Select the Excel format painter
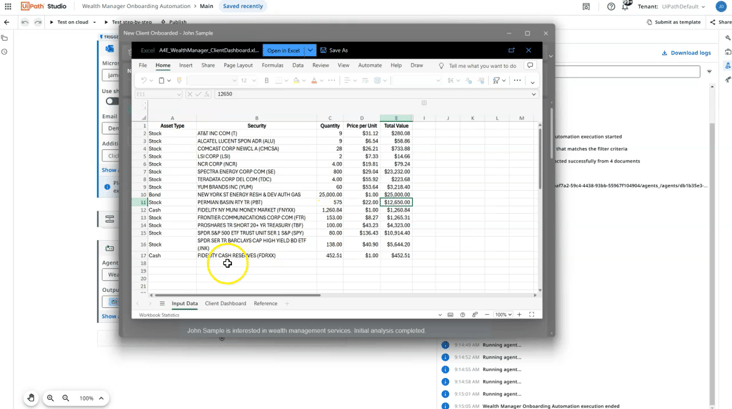 179,80
